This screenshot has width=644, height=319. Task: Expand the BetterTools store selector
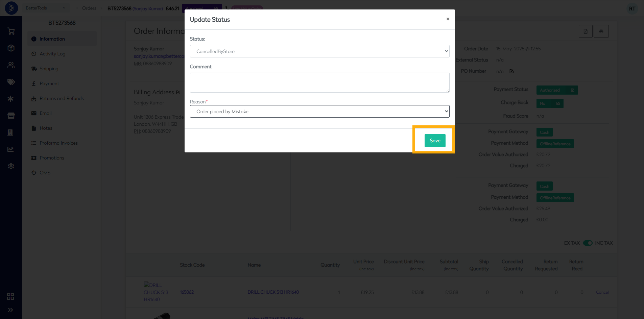click(45, 8)
